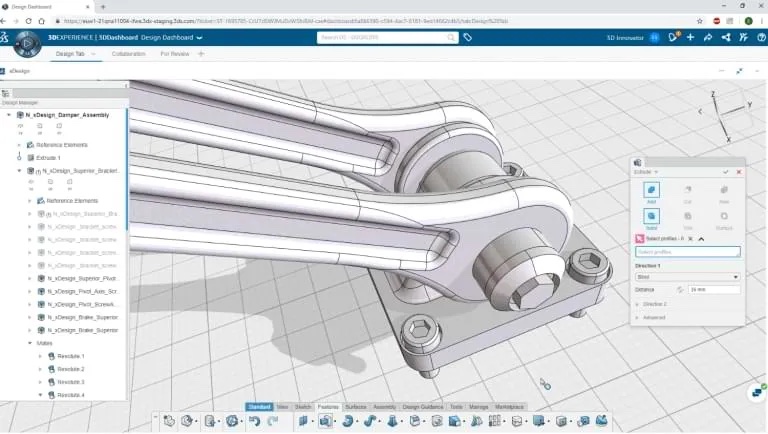This screenshot has height=434, width=768.
Task: Open the 3DEXPERIENCE compass
Action: click(27, 44)
